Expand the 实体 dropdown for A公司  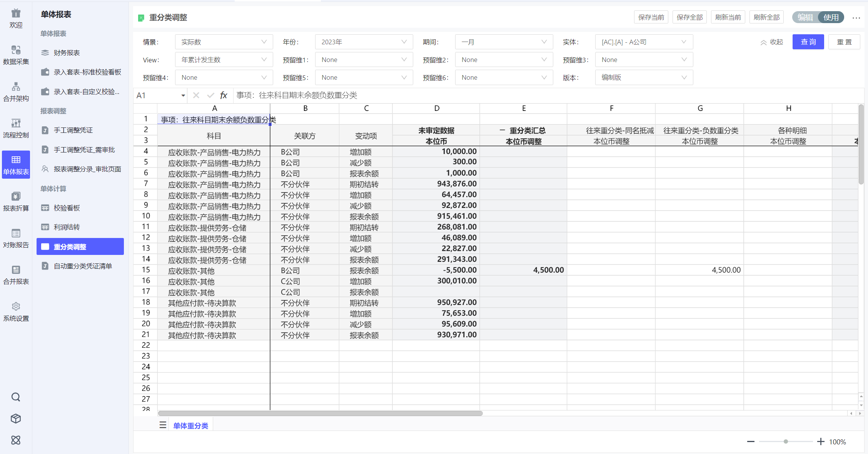coord(644,42)
